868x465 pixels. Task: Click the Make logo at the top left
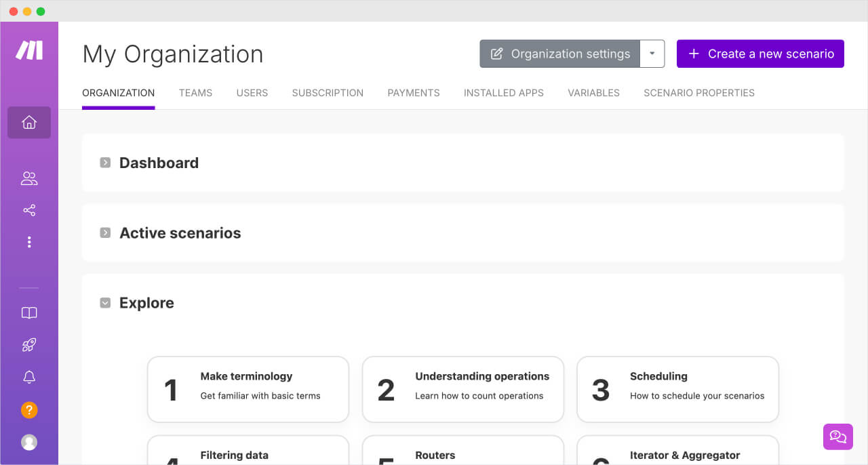click(x=29, y=49)
